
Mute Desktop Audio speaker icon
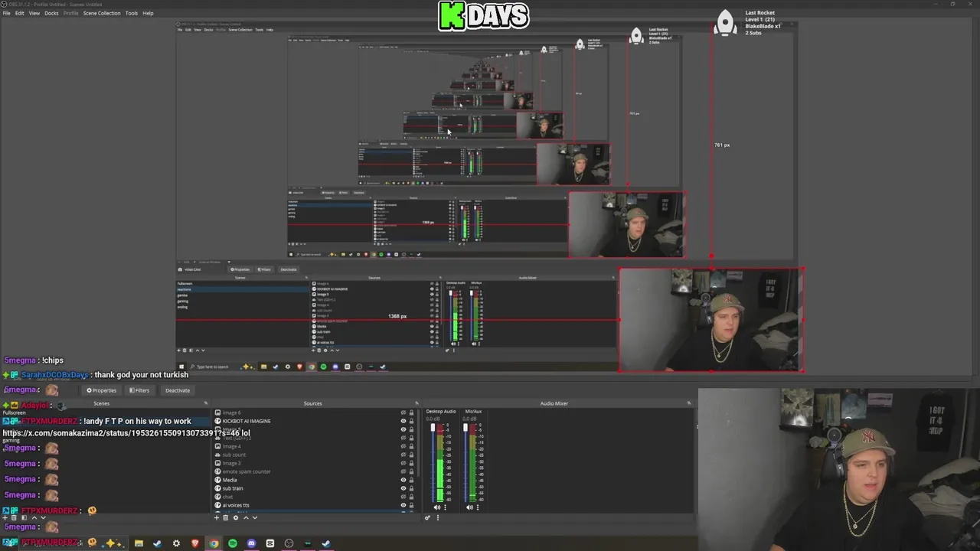tap(437, 507)
